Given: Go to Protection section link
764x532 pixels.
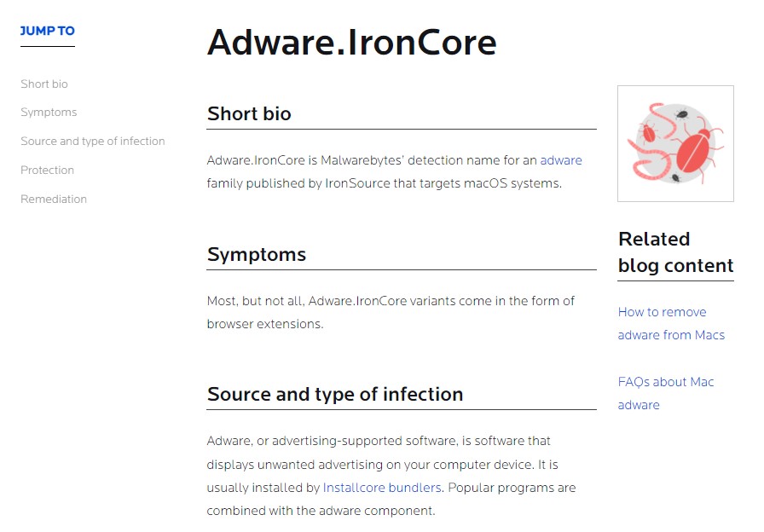Looking at the screenshot, I should pyautogui.click(x=47, y=170).
